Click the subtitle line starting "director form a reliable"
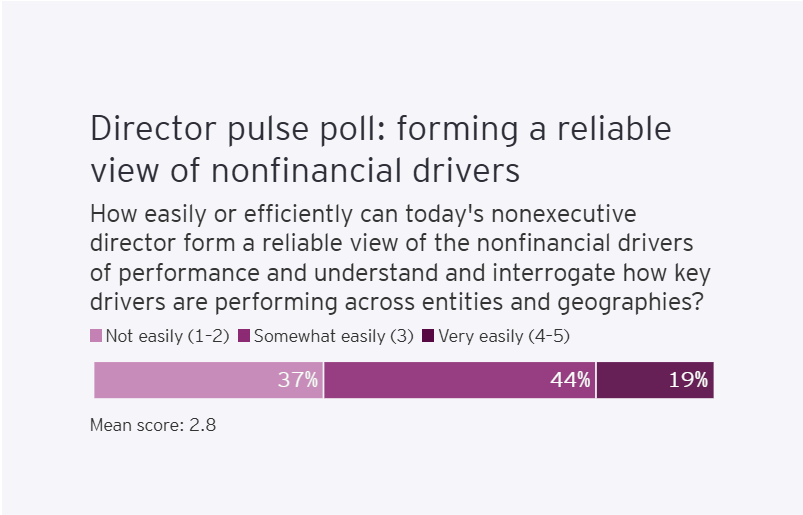The image size is (803, 515). 391,244
